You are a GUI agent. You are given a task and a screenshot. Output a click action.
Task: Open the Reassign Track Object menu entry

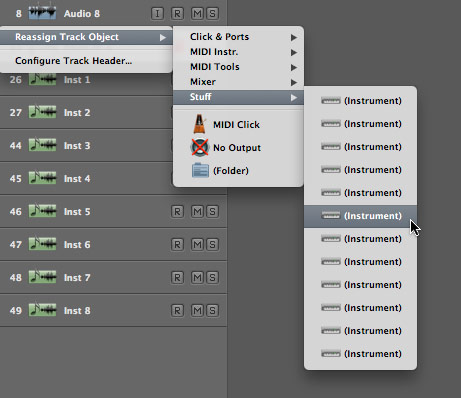(x=86, y=37)
